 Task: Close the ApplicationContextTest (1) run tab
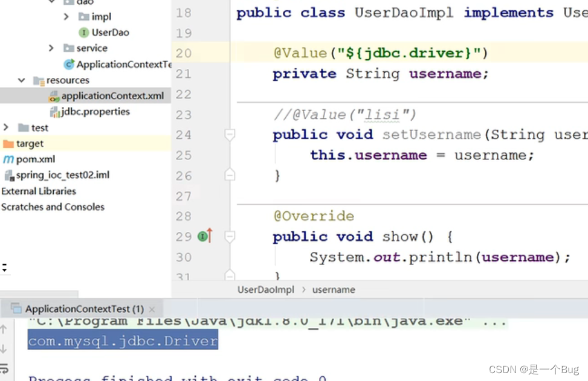tap(152, 309)
